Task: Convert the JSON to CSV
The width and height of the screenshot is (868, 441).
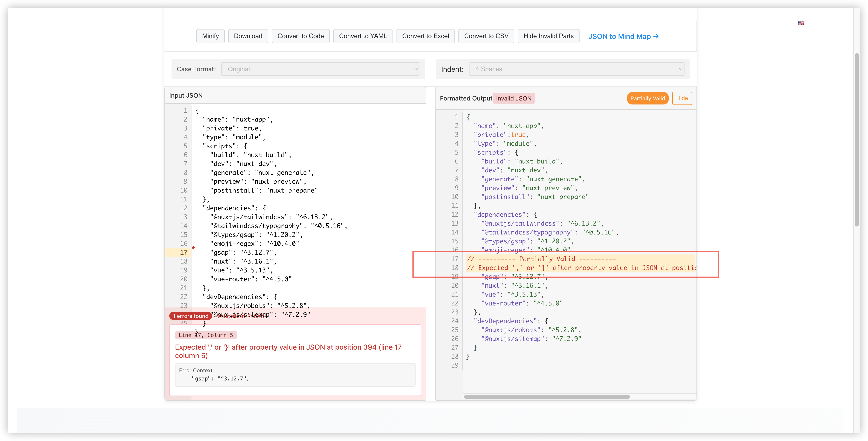Action: pyautogui.click(x=486, y=36)
